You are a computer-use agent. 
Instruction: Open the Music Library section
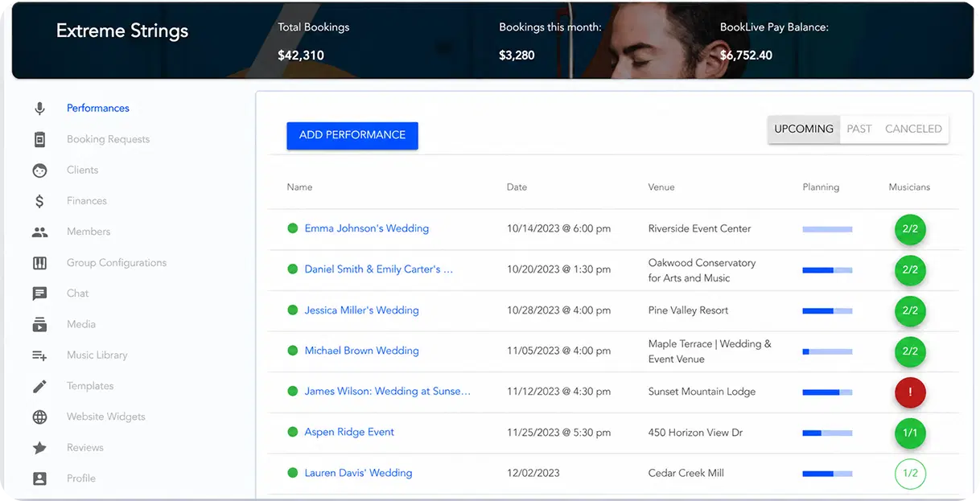coord(97,355)
